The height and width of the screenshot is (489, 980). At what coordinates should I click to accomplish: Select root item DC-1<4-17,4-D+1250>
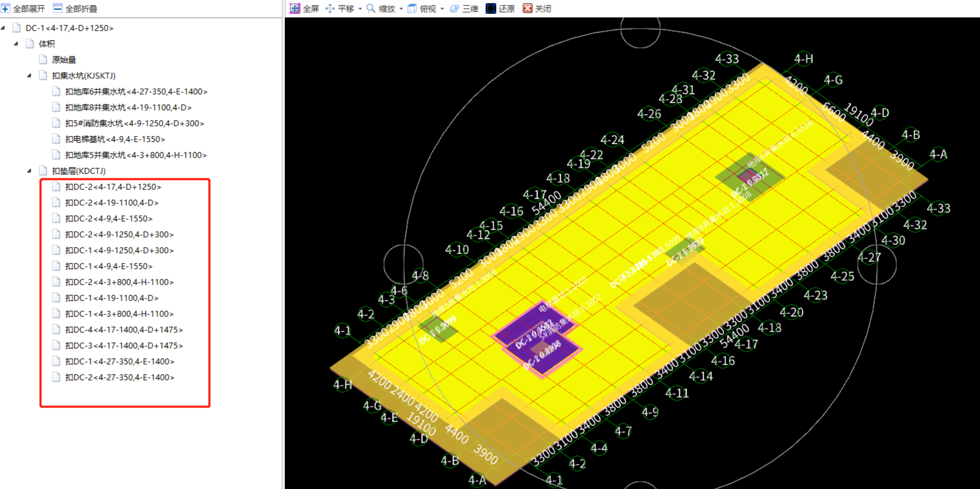click(69, 28)
